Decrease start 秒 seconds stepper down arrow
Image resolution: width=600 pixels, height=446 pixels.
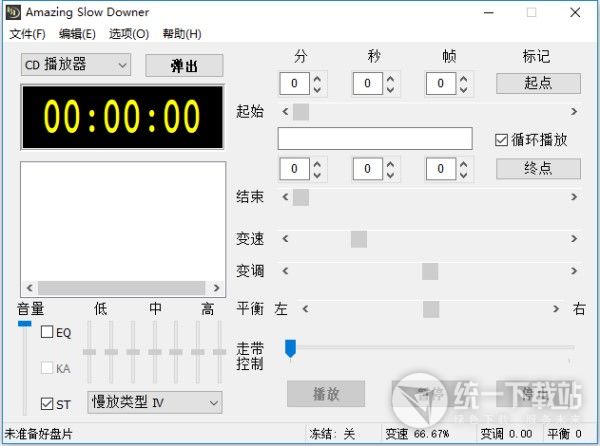390,89
